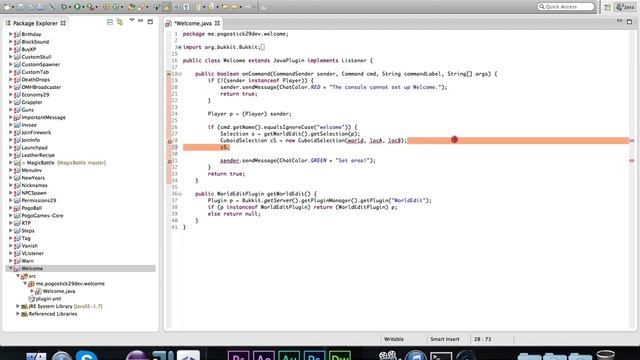Open Adobe Audition from the Dock

coord(289,355)
